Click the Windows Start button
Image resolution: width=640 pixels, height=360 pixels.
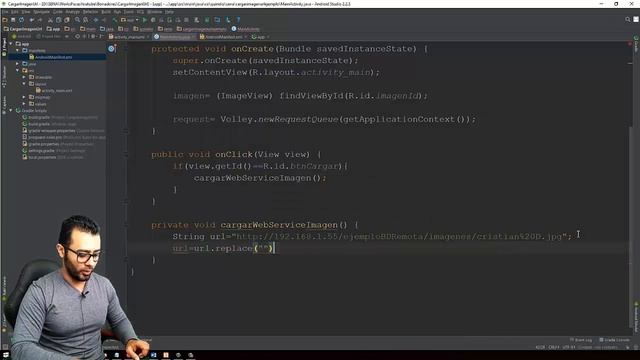pyautogui.click(x=5, y=355)
